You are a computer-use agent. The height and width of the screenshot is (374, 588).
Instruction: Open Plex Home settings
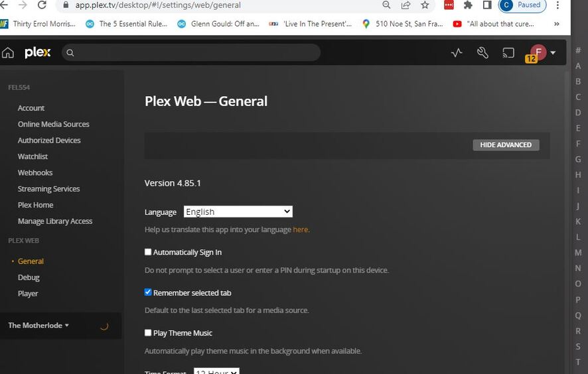pos(35,205)
